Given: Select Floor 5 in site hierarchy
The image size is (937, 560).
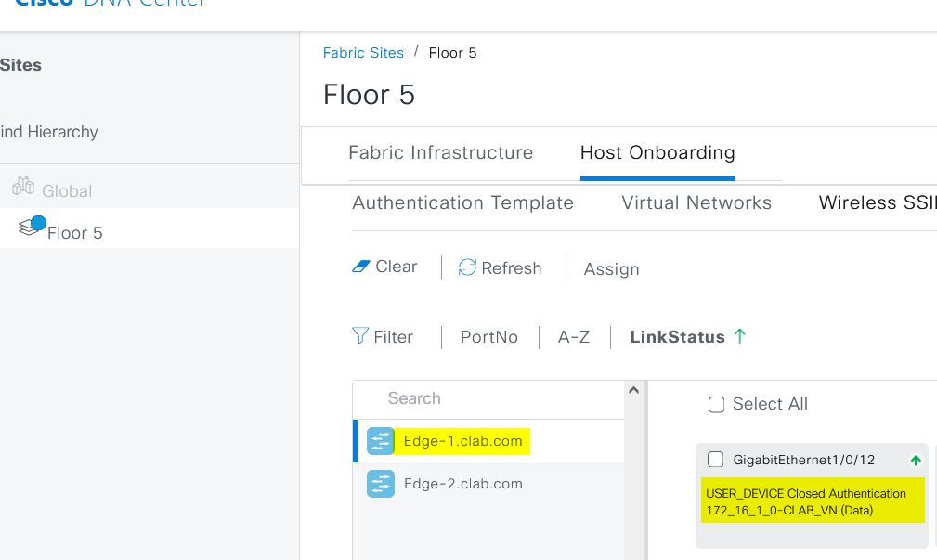Looking at the screenshot, I should pos(74,233).
